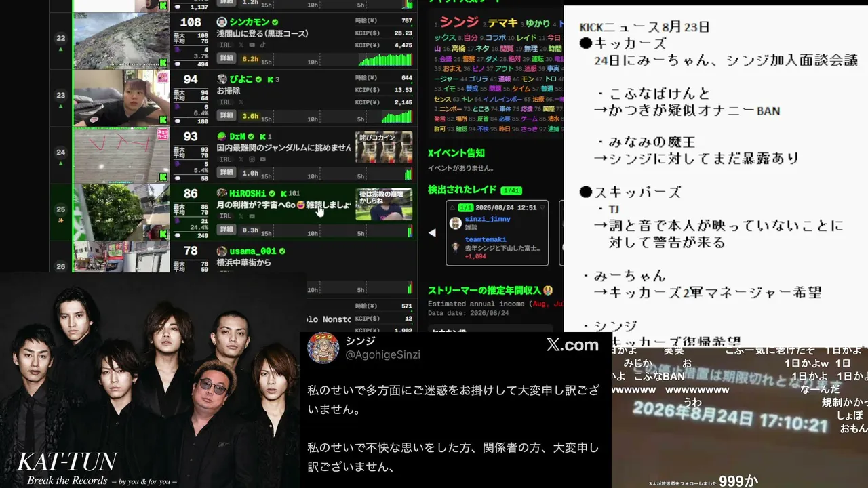Click Kick logo on シンカモン stream thumbnail

[x=163, y=62]
